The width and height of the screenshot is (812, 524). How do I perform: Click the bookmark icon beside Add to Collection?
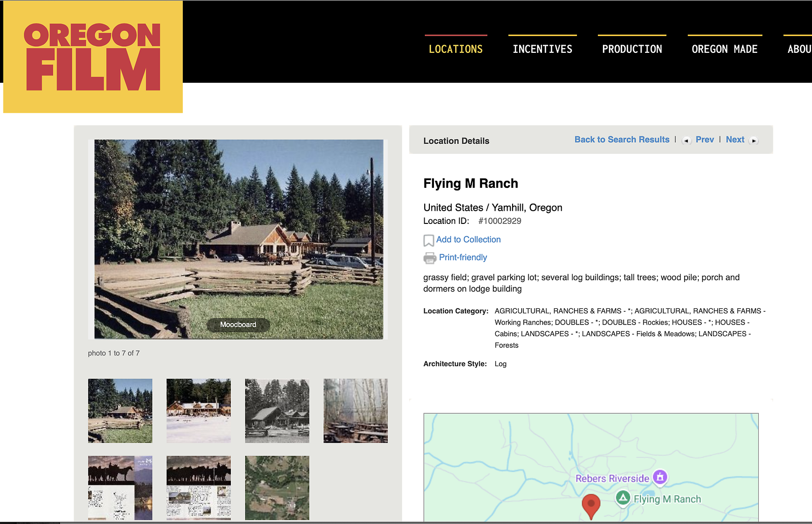429,240
